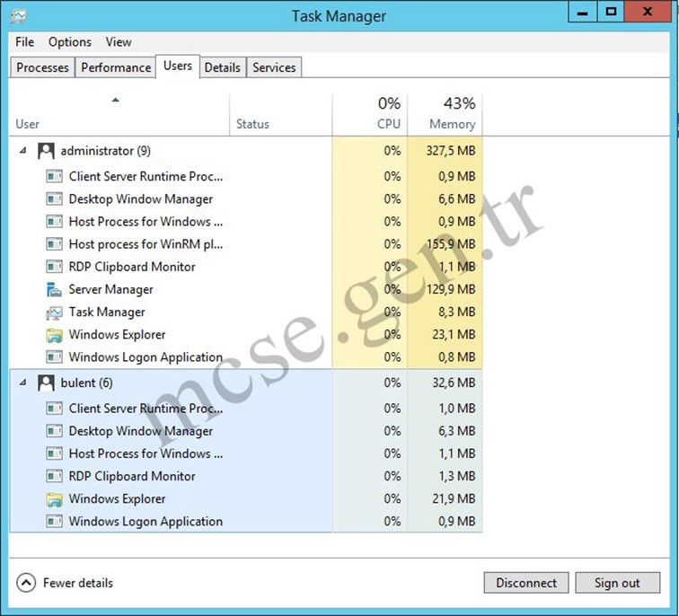Click bulent's Client Server Runtime process icon

click(x=54, y=409)
